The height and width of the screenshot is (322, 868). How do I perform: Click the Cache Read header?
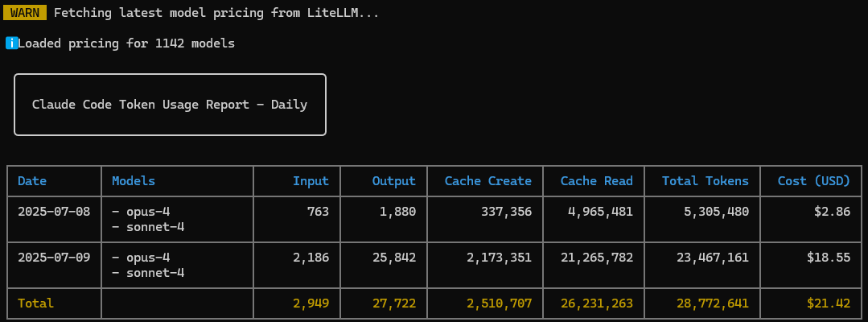point(596,180)
